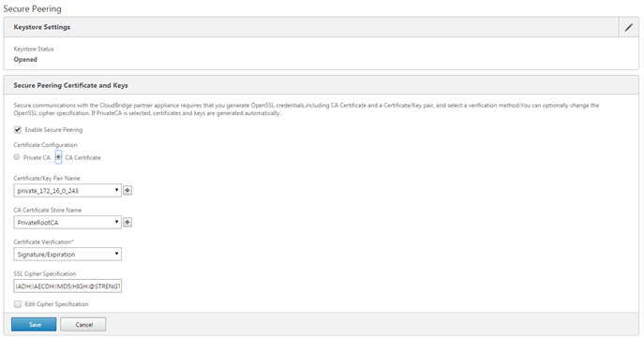Select the CA Certificate radio button
This screenshot has height=338, width=644.
coord(59,157)
